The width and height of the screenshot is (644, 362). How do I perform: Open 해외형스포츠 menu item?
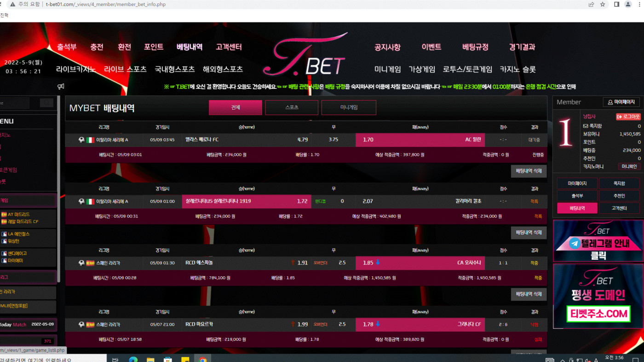pos(223,69)
